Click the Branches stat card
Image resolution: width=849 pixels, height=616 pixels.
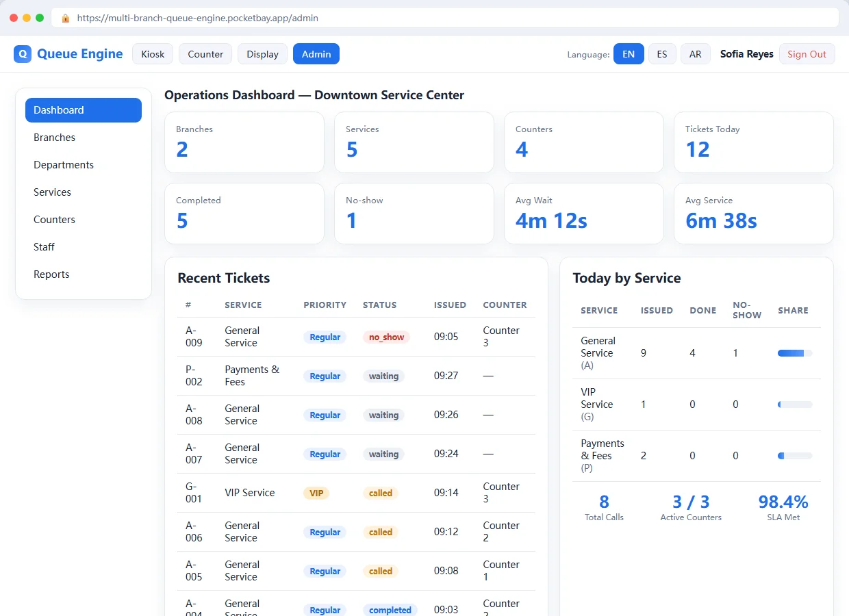[244, 142]
